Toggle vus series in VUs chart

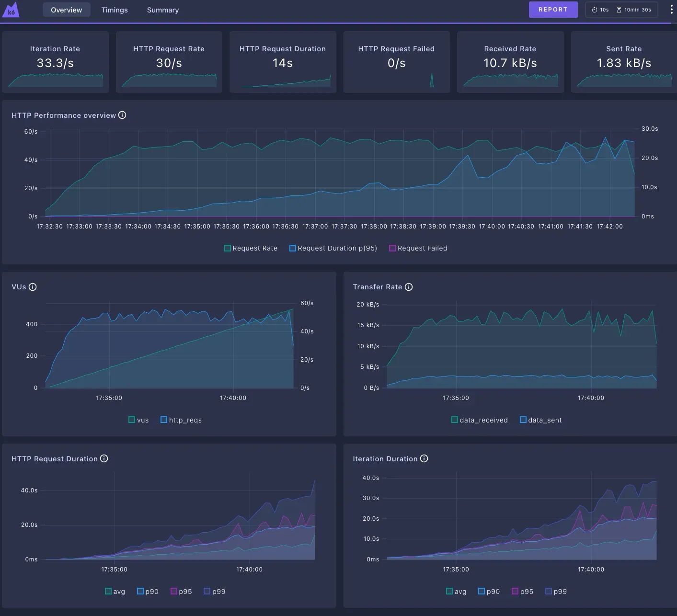[x=138, y=420]
